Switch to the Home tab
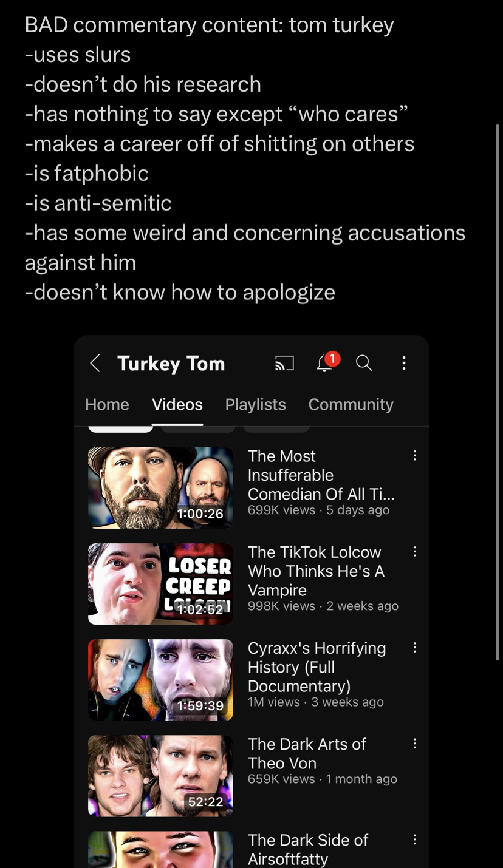503x868 pixels. click(x=108, y=404)
